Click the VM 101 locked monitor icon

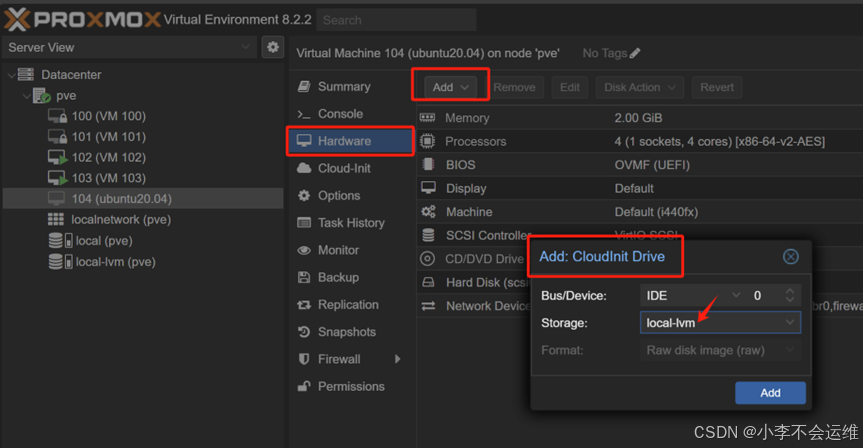point(57,136)
